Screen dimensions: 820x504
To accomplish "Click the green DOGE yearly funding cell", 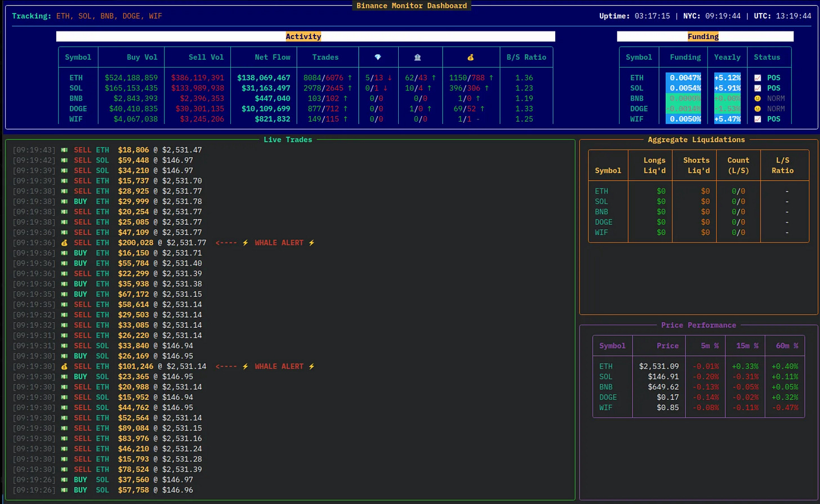I will click(728, 109).
